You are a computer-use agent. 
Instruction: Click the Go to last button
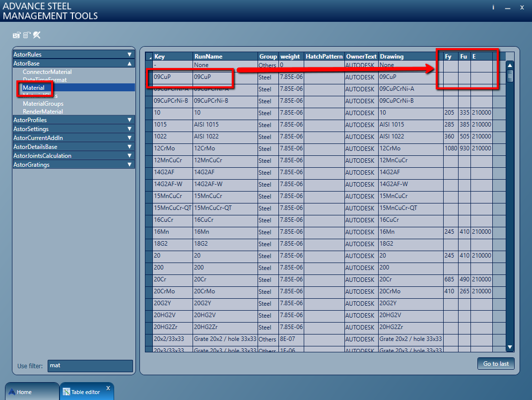click(x=496, y=364)
